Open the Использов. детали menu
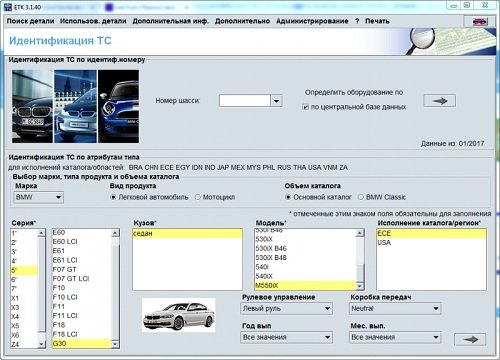 [x=93, y=21]
